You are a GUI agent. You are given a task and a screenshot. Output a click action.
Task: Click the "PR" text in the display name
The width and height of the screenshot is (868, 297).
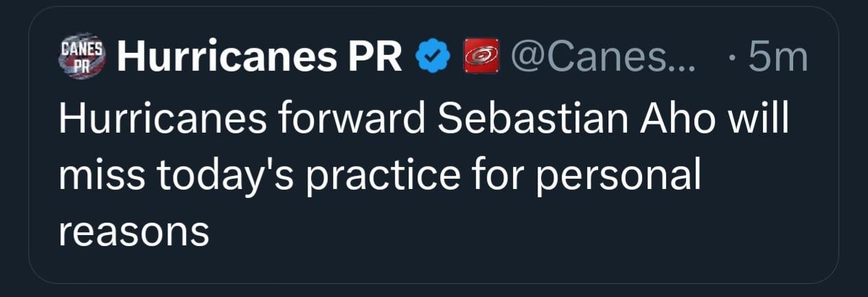click(x=376, y=58)
